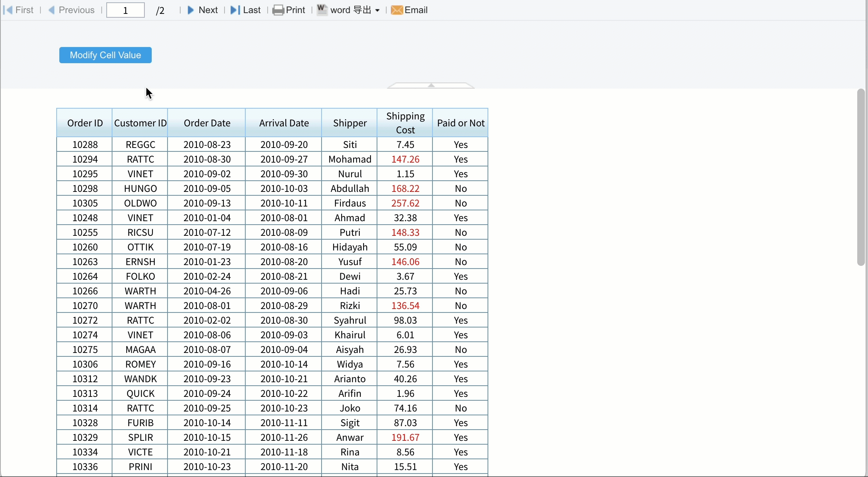The height and width of the screenshot is (477, 868).
Task: Collapse the toolbar using the arrow above table
Action: tap(431, 85)
